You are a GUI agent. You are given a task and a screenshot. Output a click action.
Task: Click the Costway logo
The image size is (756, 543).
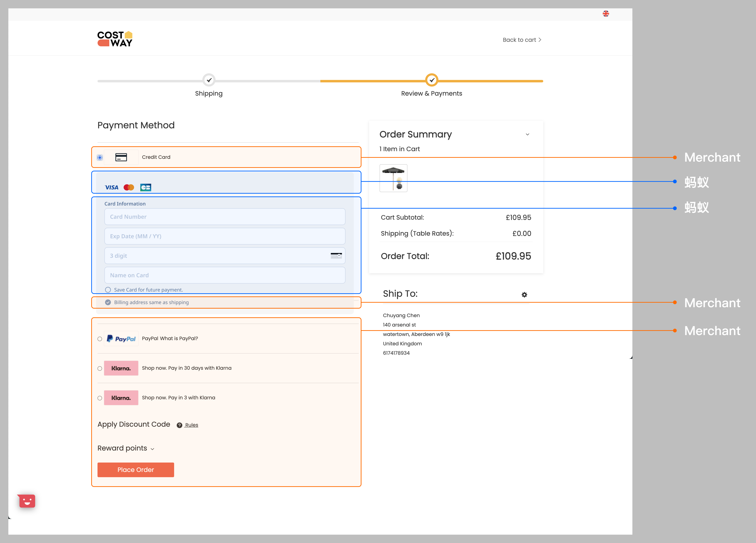pos(115,39)
